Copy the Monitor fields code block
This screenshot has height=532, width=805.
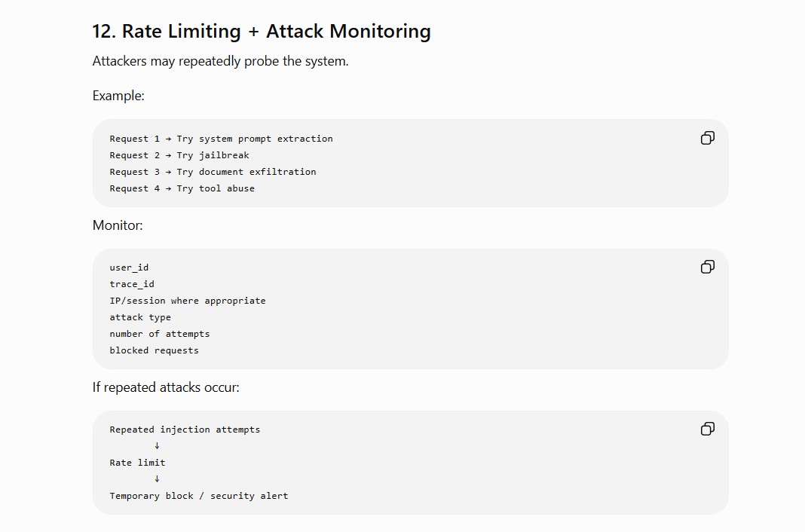pos(708,267)
